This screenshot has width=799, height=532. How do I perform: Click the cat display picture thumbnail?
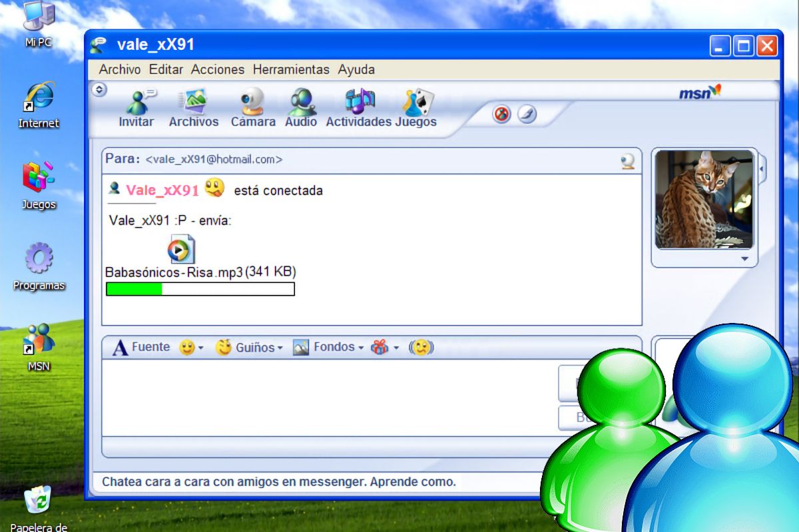[704, 198]
